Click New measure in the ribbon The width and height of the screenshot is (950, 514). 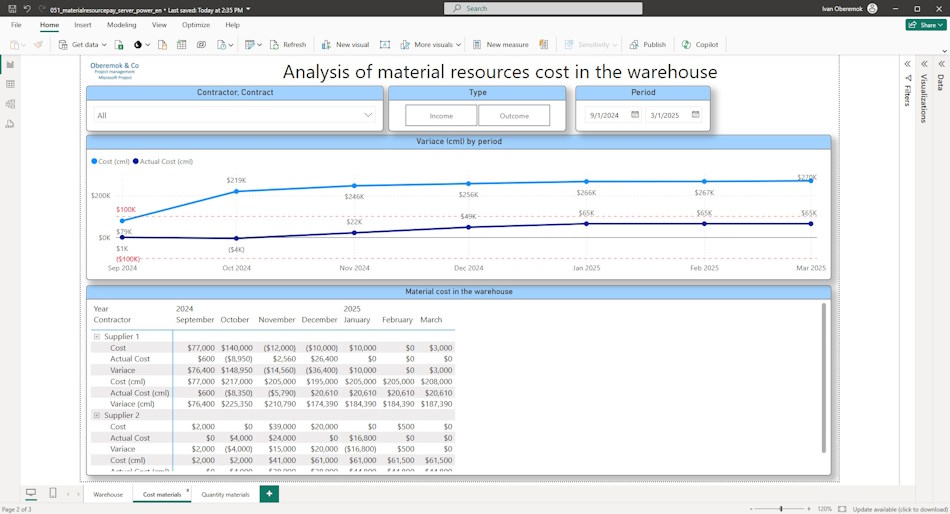pyautogui.click(x=500, y=45)
